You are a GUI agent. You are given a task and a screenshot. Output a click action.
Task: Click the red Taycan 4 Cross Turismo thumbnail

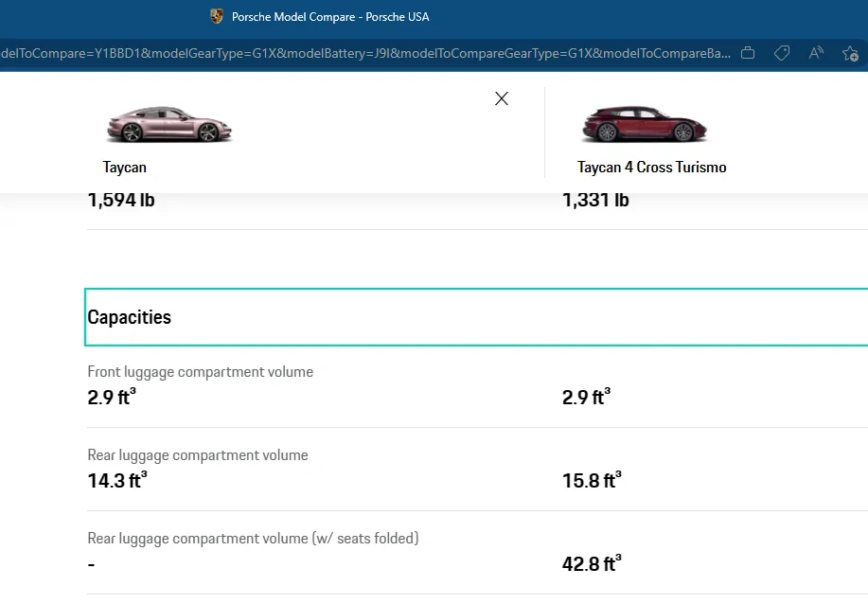645,123
